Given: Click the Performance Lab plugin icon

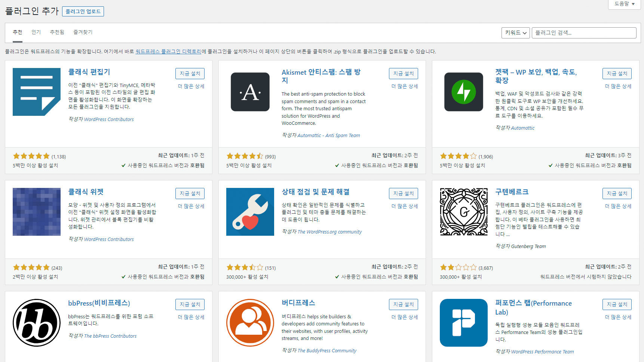Looking at the screenshot, I should (x=464, y=323).
